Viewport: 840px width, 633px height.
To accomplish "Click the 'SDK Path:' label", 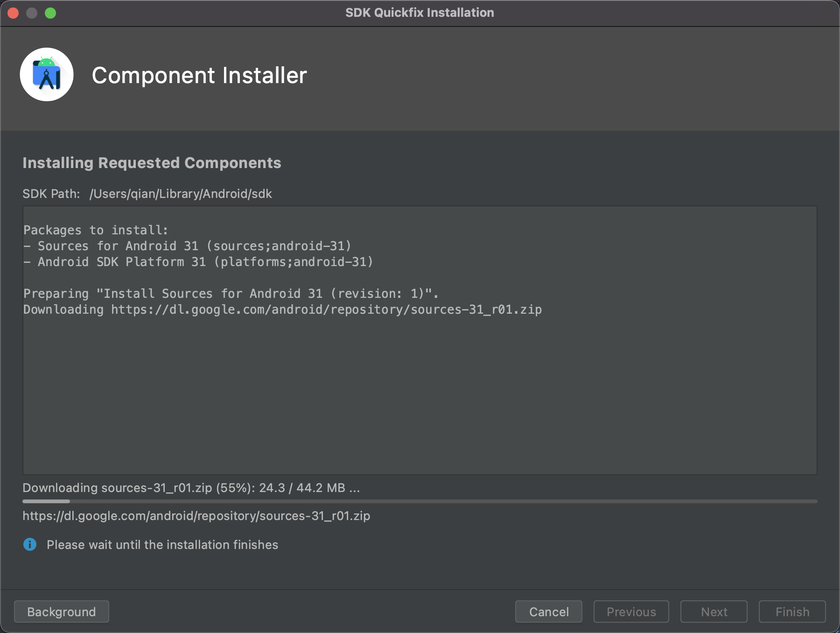I will click(x=51, y=194).
